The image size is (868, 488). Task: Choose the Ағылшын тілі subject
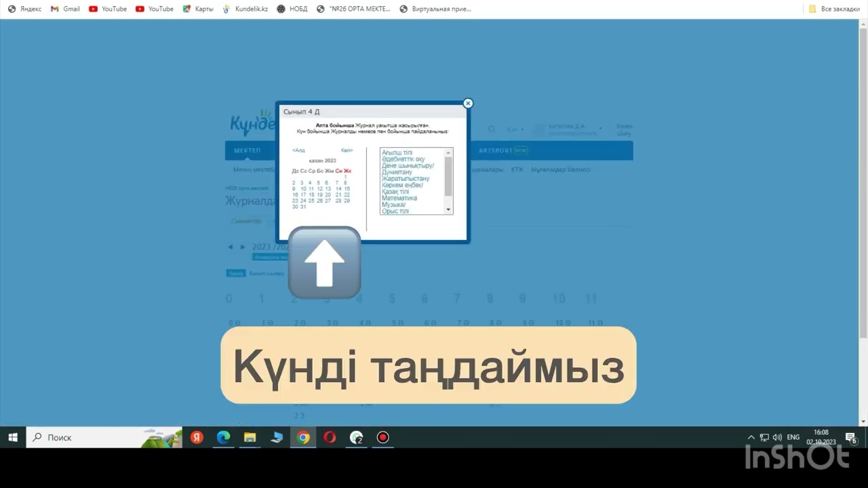click(397, 153)
